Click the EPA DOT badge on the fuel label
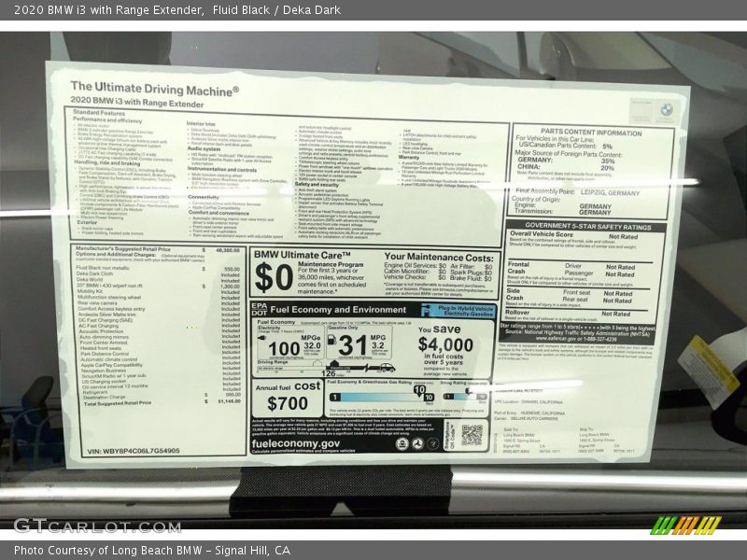This screenshot has width=747, height=560. tap(259, 307)
